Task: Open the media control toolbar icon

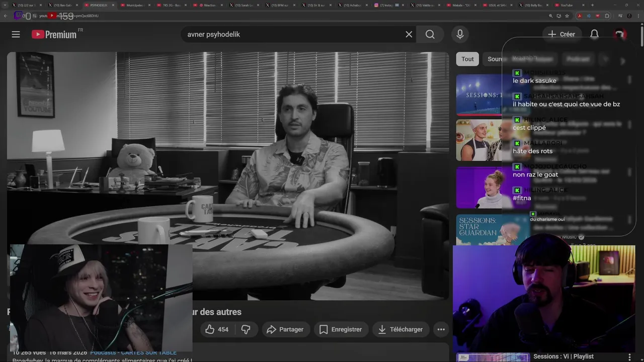Action: pos(620,16)
